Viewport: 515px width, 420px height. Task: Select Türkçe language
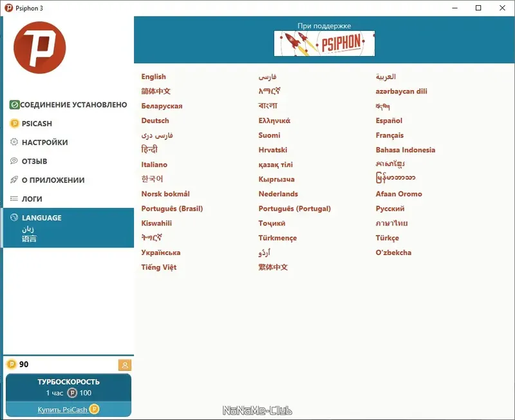click(388, 238)
